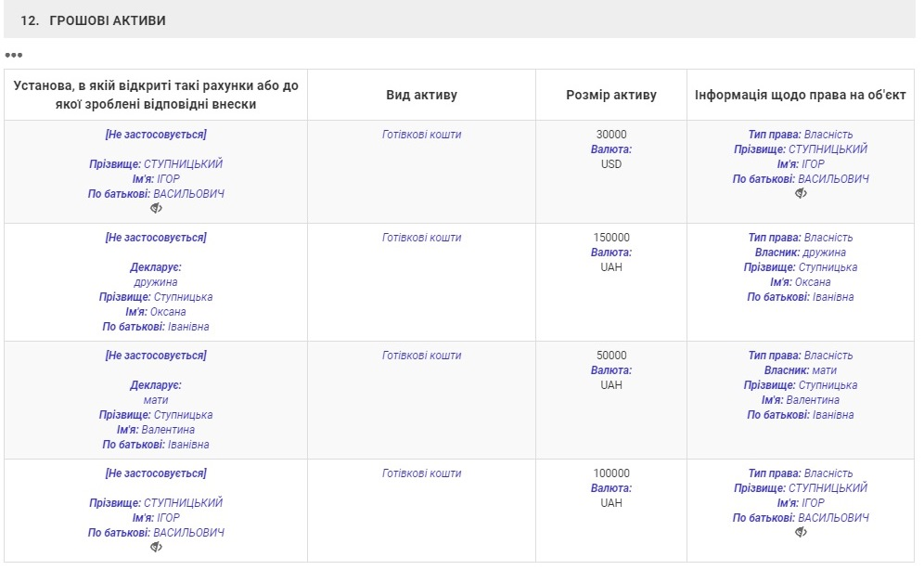The height and width of the screenshot is (570, 924).
Task: Select 'Готівкові кошти' in the 100000 UAH row
Action: click(421, 473)
